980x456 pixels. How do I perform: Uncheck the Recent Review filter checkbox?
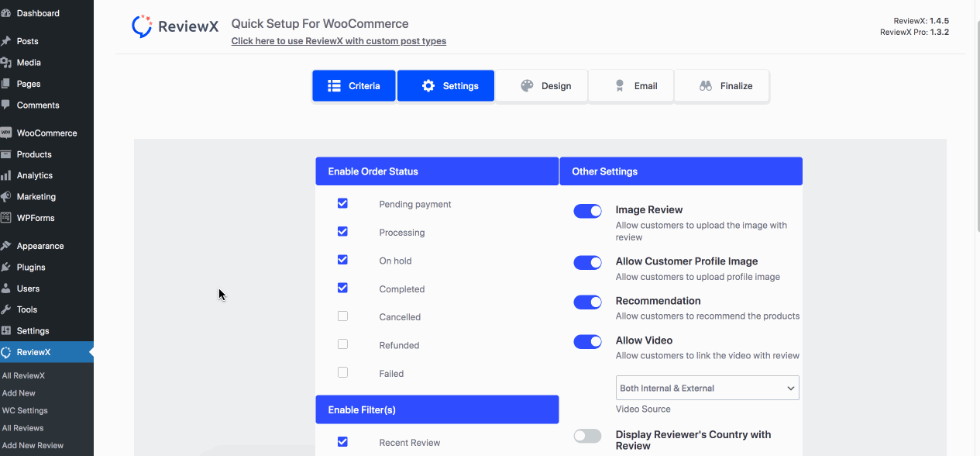tap(342, 442)
